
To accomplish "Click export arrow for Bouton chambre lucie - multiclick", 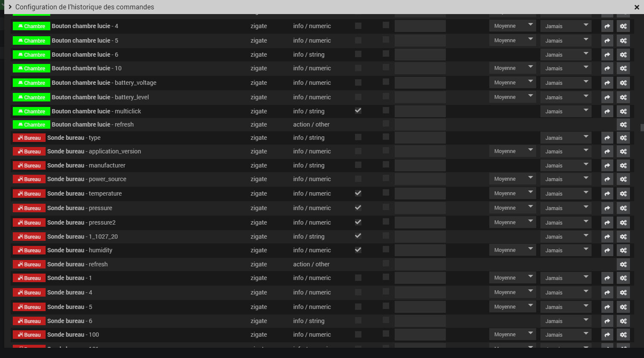I will click(607, 111).
